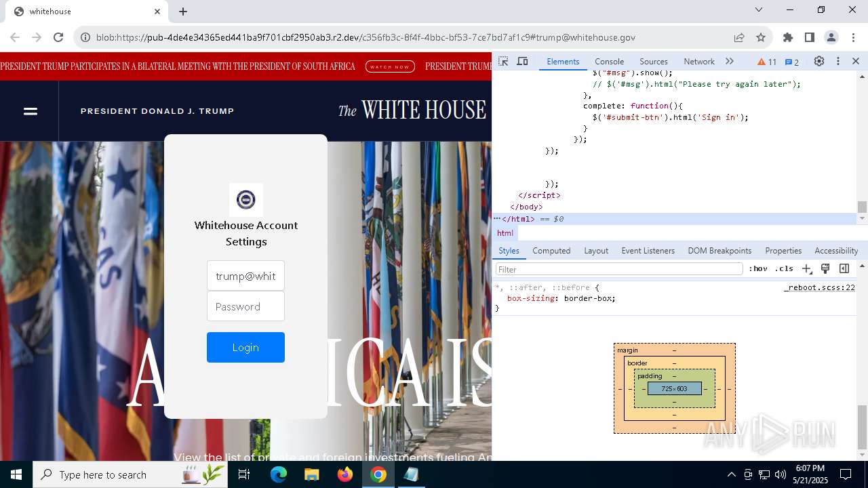Viewport: 868px width, 488px height.
Task: Switch to the Sources tab
Action: coord(654,61)
